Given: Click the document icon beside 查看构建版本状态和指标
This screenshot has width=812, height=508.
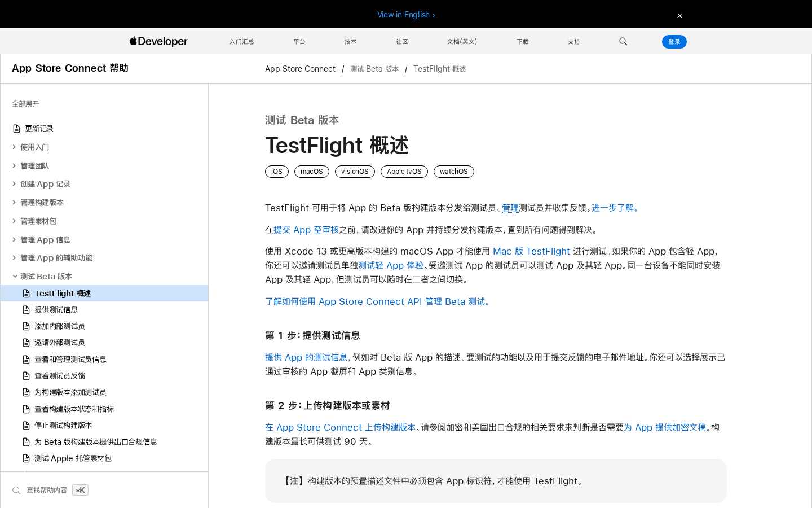Looking at the screenshot, I should [26, 409].
